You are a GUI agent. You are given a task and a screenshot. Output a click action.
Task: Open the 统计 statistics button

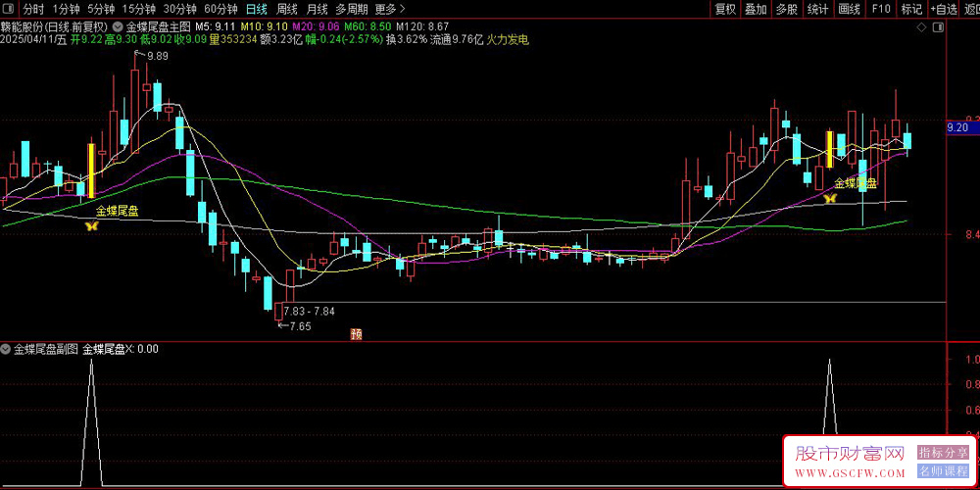click(x=818, y=9)
